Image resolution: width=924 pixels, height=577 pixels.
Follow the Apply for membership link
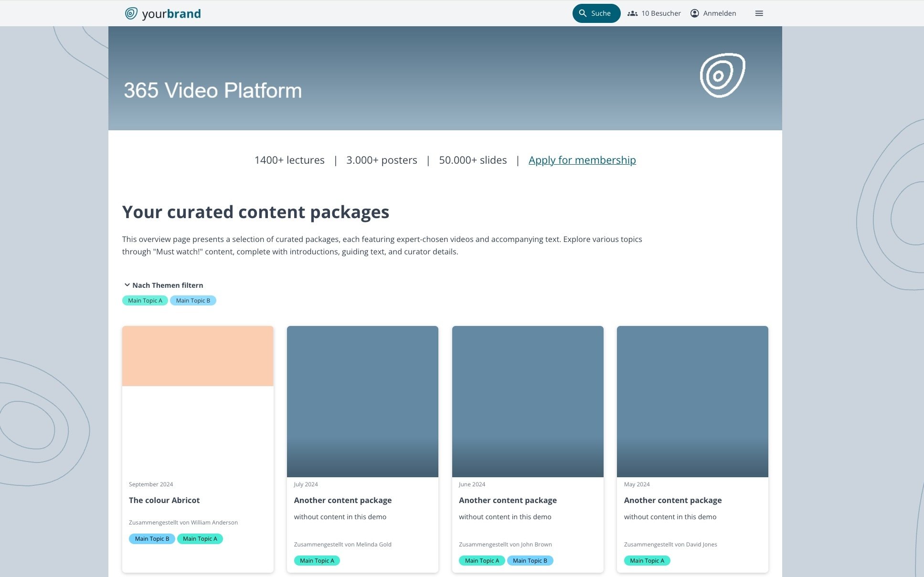click(x=582, y=160)
